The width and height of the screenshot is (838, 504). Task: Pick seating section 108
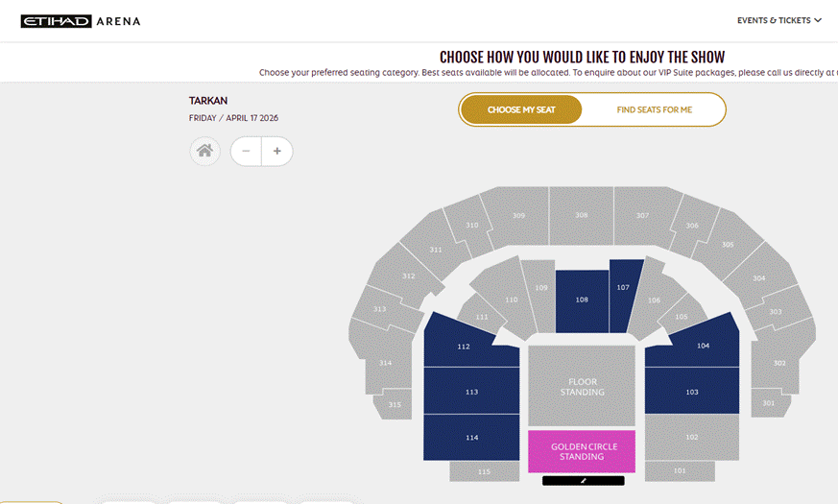pyautogui.click(x=582, y=300)
